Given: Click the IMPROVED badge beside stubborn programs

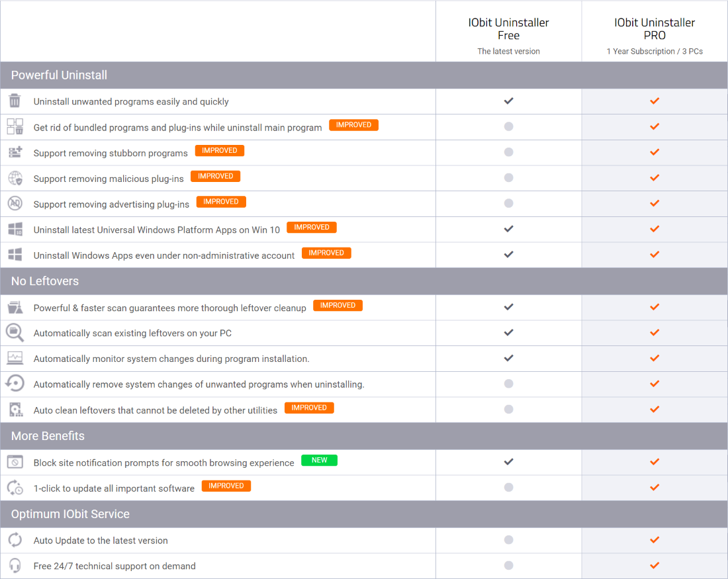Looking at the screenshot, I should click(219, 151).
